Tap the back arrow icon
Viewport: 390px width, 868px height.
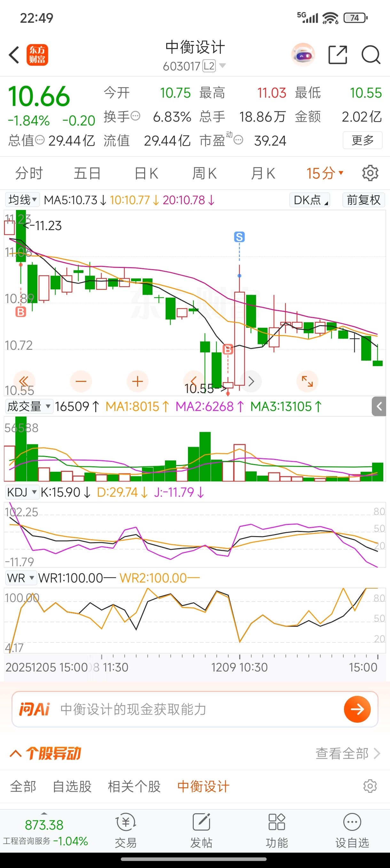click(x=14, y=55)
